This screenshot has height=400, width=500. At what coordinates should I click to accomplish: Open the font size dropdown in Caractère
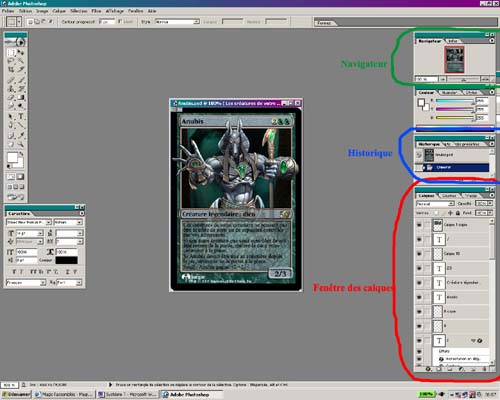click(40, 233)
